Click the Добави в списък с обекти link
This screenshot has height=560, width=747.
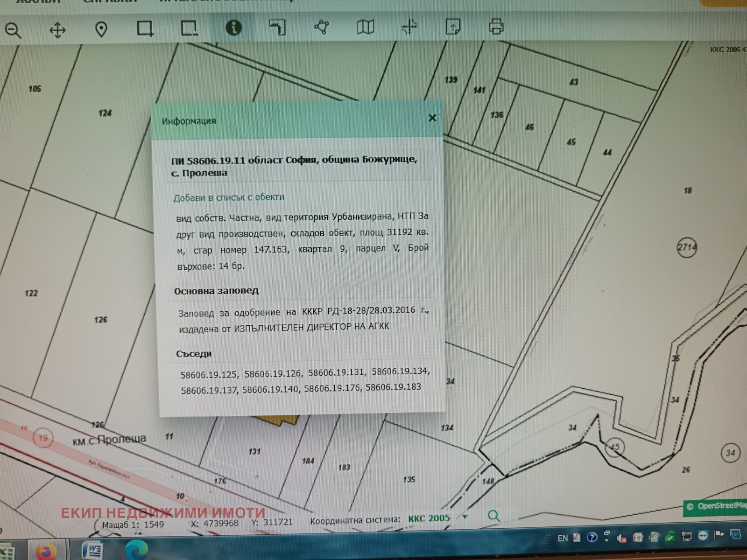229,197
